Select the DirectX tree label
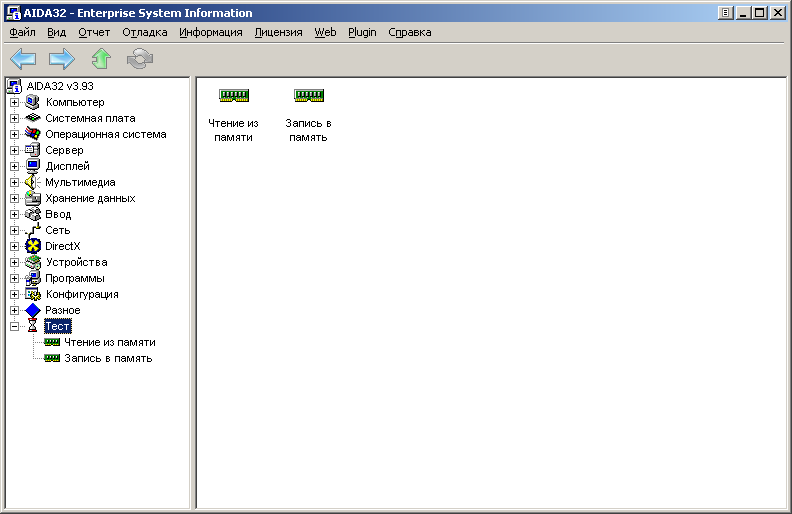 (63, 246)
